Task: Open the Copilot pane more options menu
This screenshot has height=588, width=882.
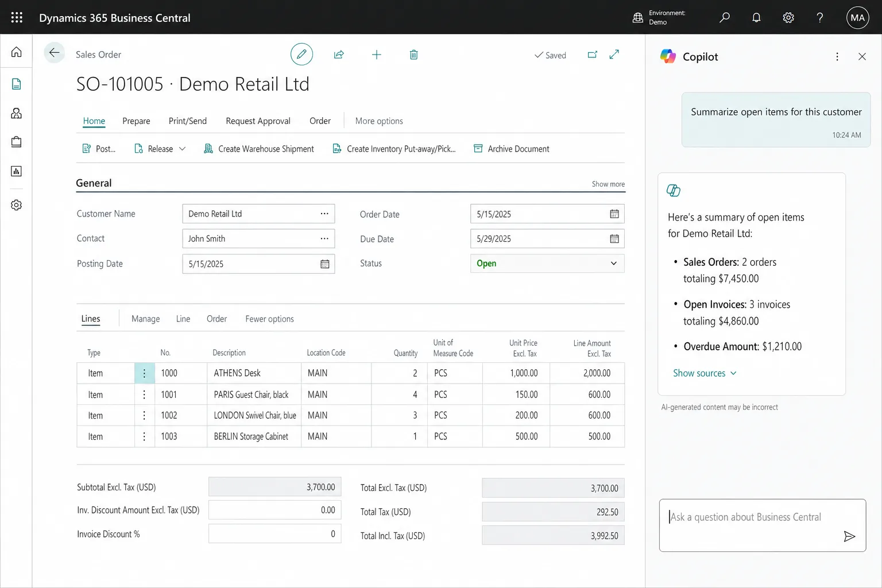Action: pyautogui.click(x=837, y=56)
